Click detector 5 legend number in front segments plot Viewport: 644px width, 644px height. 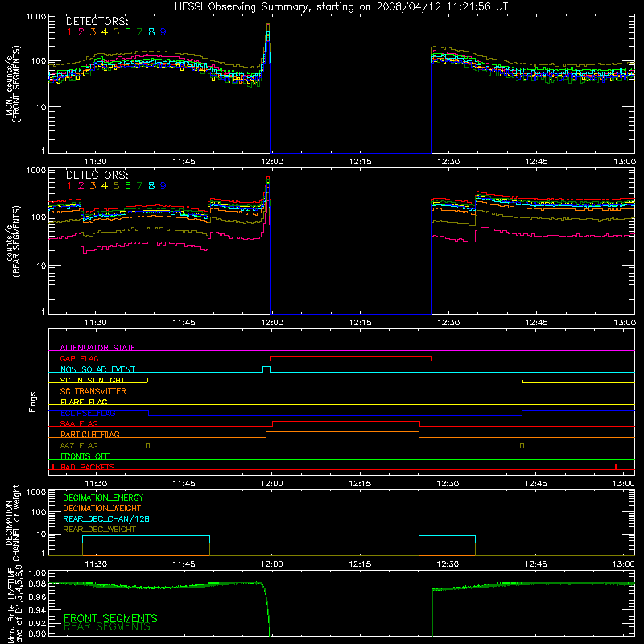click(116, 32)
